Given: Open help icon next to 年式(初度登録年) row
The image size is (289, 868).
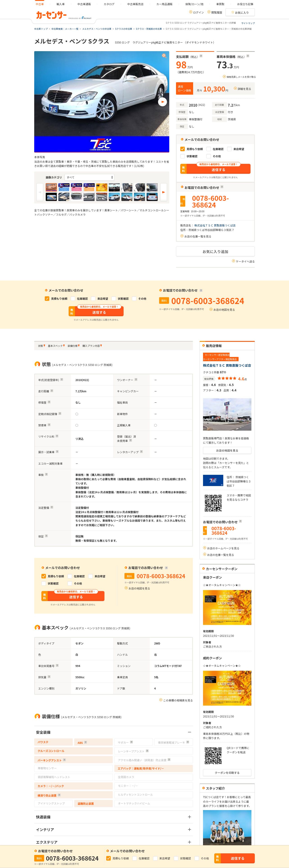Looking at the screenshot, I should 62,379.
